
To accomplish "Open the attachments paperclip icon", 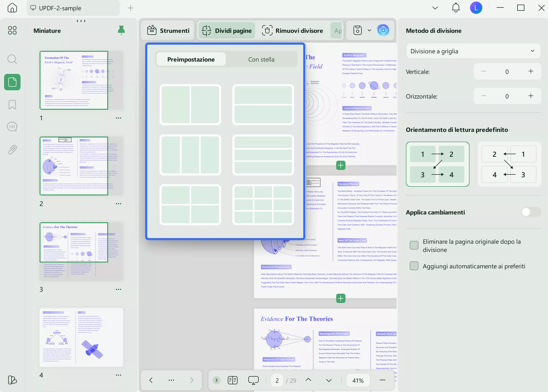I will point(12,150).
